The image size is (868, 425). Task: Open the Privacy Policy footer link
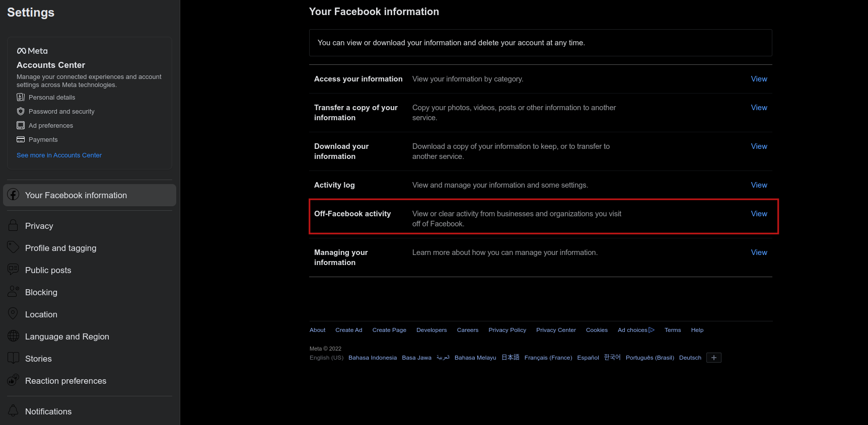[x=507, y=330]
